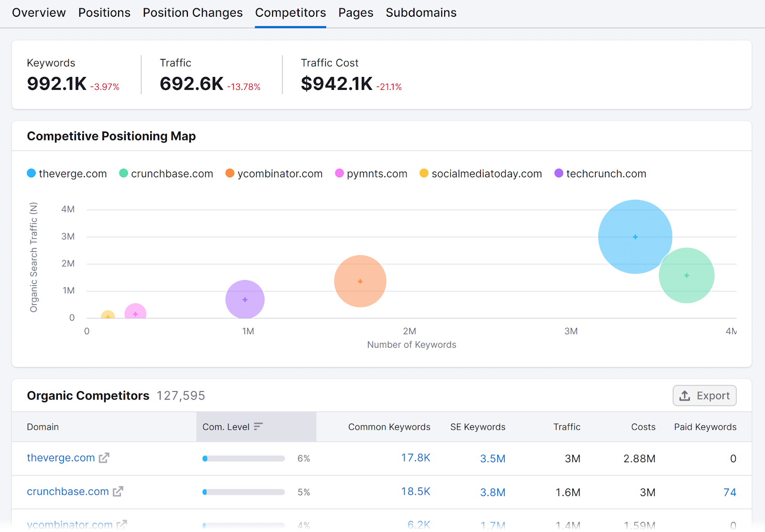Viewport: 765px width, 532px height.
Task: Open crunchbase.com via its external link icon
Action: coord(118,491)
